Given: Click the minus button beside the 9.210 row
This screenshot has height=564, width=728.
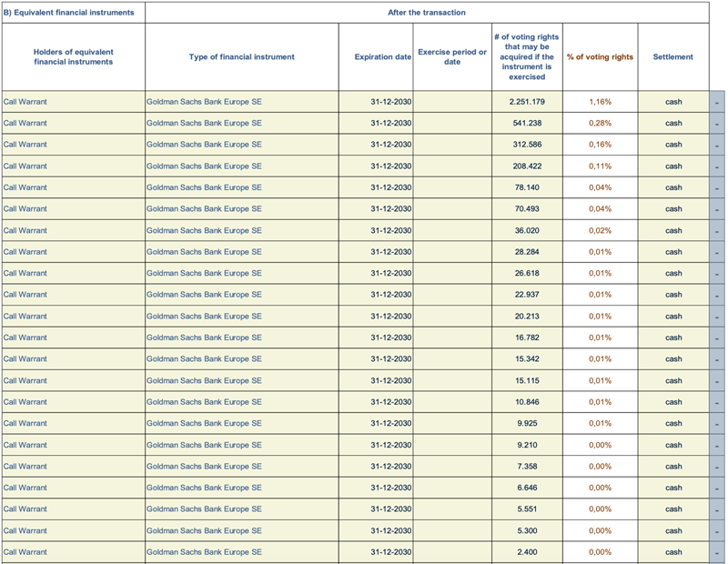Looking at the screenshot, I should click(x=717, y=445).
